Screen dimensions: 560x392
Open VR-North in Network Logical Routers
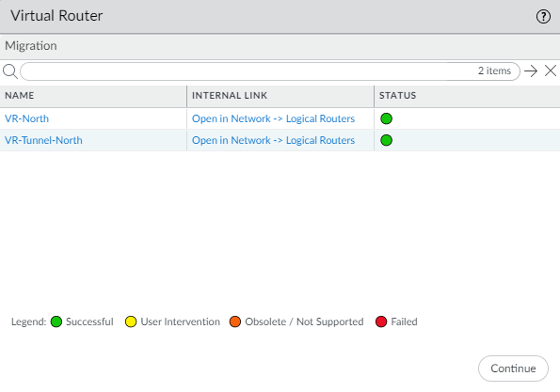(273, 118)
